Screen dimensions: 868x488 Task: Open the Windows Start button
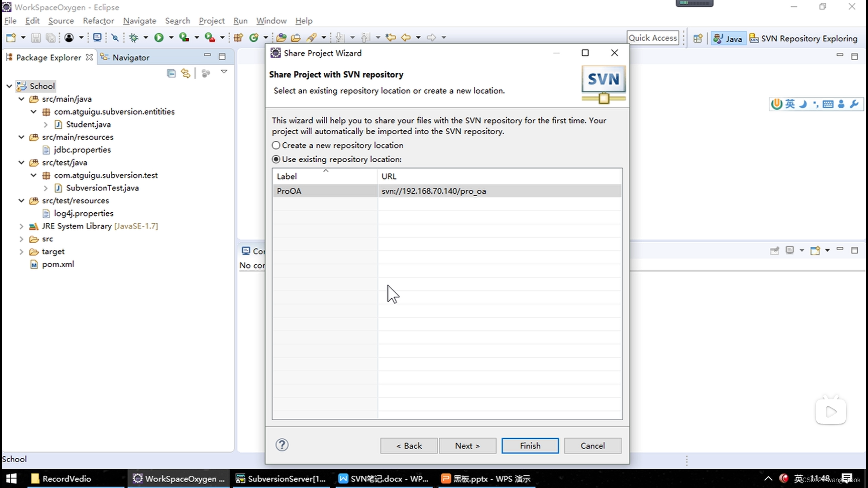click(11, 479)
